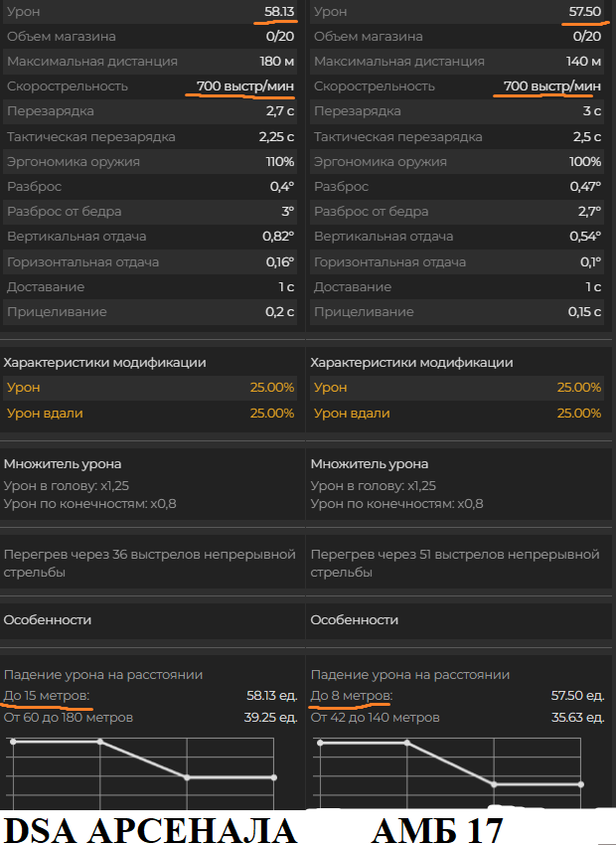This screenshot has height=845, width=616.
Task: Click the 'DSA АРСЕНАЛА' caption
Action: click(x=150, y=830)
